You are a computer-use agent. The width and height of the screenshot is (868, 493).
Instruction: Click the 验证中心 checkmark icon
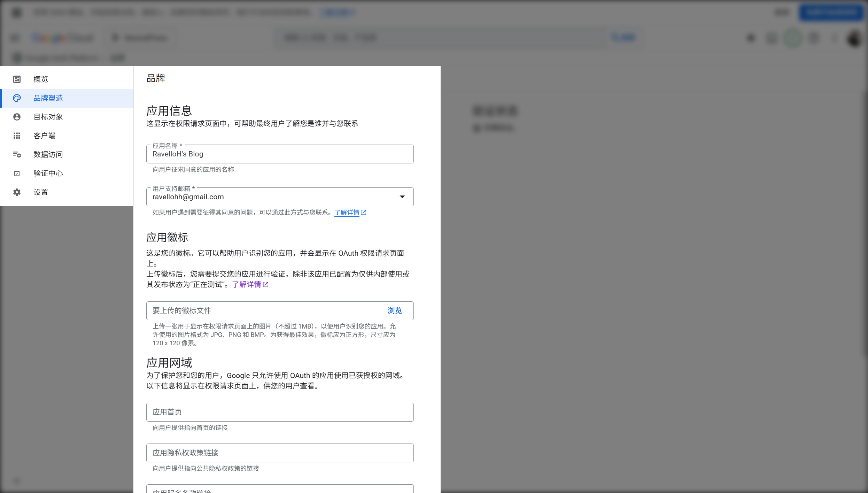tap(17, 173)
